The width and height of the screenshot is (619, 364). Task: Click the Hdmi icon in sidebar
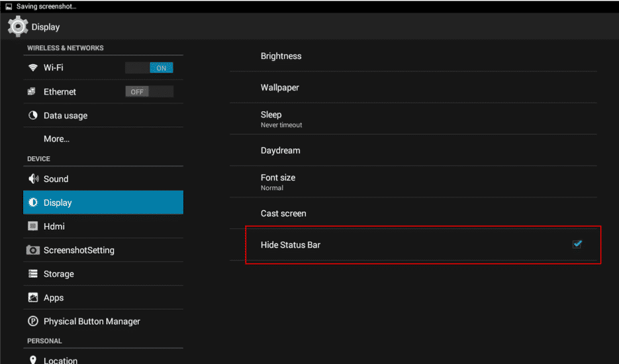[32, 226]
